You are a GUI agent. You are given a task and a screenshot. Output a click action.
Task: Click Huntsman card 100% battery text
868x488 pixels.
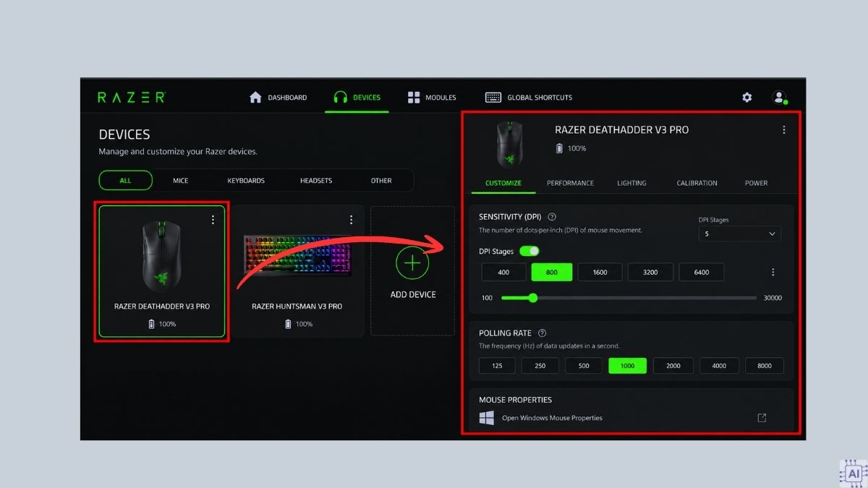(x=305, y=324)
